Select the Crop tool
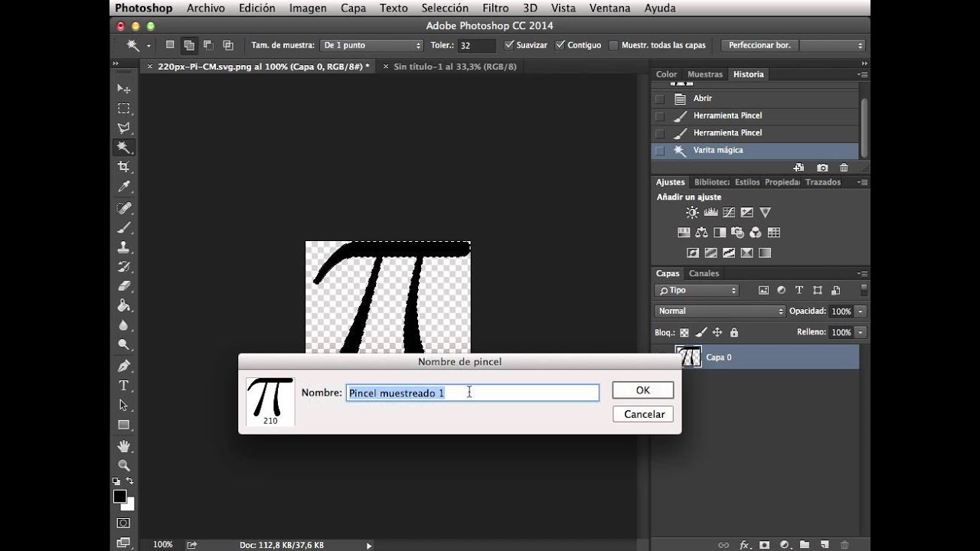 coord(123,167)
